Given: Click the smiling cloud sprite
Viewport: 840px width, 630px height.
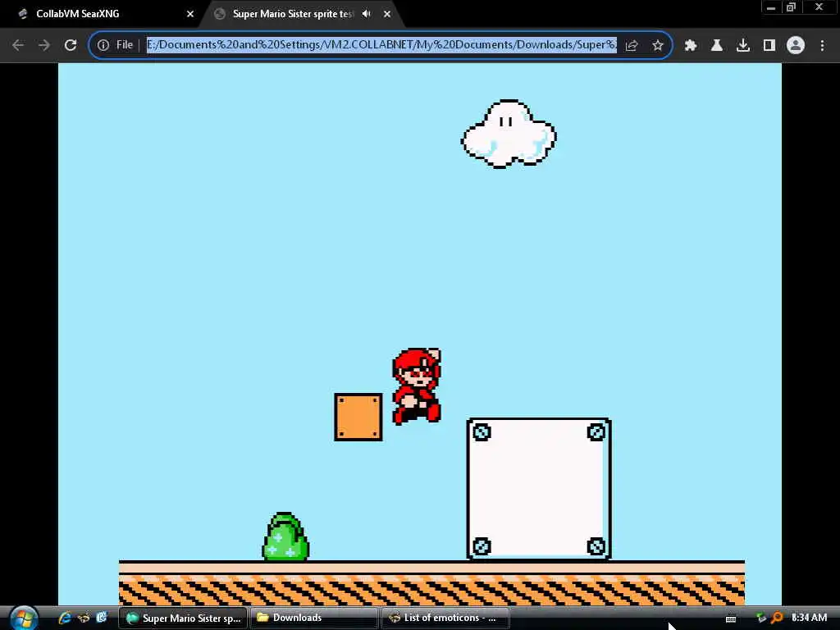Looking at the screenshot, I should [x=509, y=134].
